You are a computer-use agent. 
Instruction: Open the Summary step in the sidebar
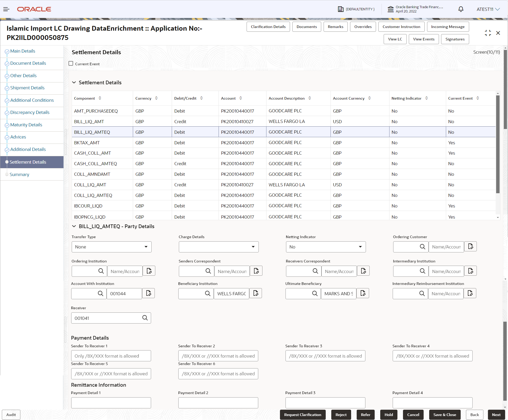pos(19,174)
